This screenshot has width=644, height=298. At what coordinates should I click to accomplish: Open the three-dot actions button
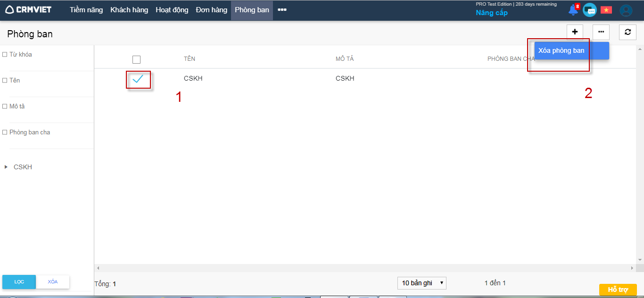601,32
